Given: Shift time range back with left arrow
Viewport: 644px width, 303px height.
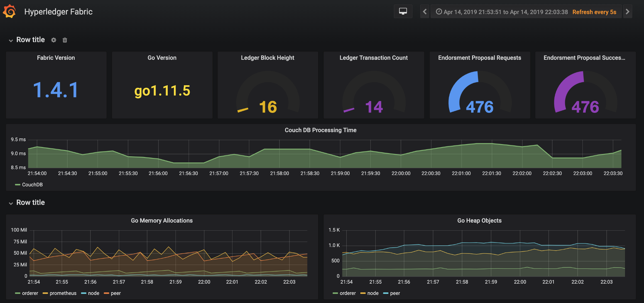Looking at the screenshot, I should click(x=425, y=12).
